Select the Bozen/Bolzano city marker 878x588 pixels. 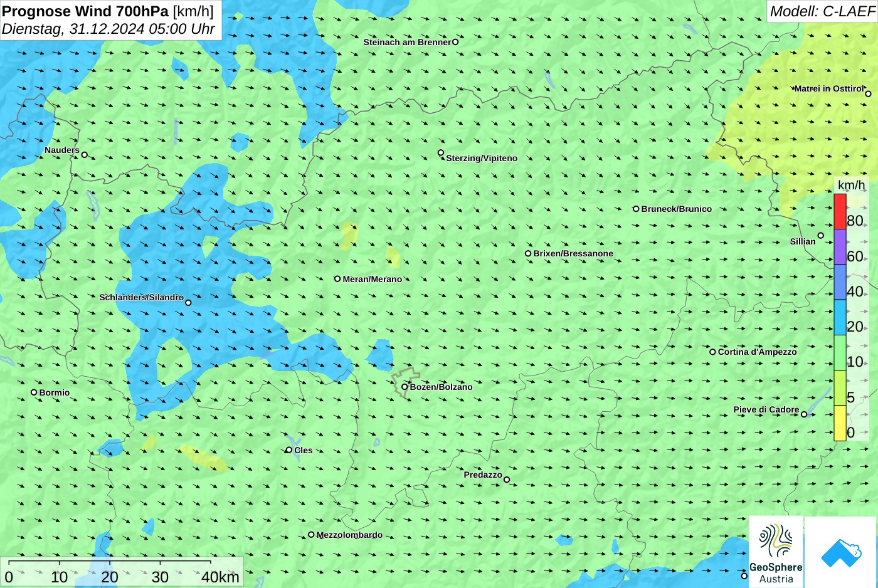pyautogui.click(x=405, y=387)
